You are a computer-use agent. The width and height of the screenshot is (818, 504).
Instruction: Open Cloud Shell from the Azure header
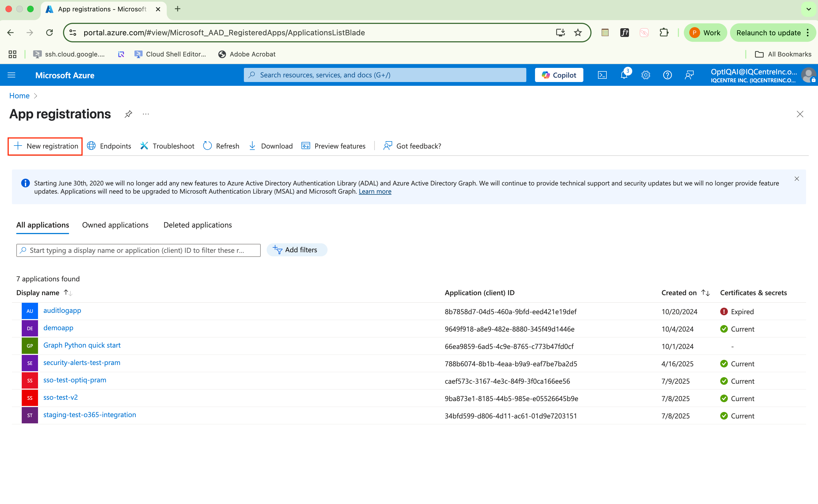(x=602, y=75)
